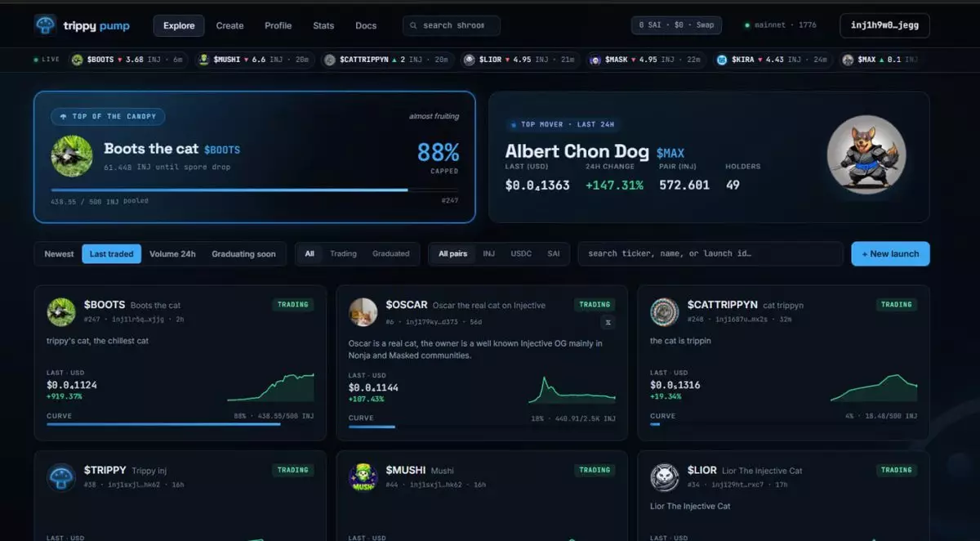The width and height of the screenshot is (980, 541).
Task: Open the $MUSHI ticker pill 6.6 INJ
Action: [255, 60]
